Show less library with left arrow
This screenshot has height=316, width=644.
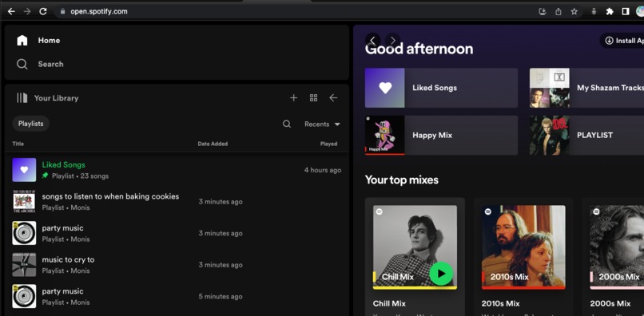pyautogui.click(x=333, y=97)
